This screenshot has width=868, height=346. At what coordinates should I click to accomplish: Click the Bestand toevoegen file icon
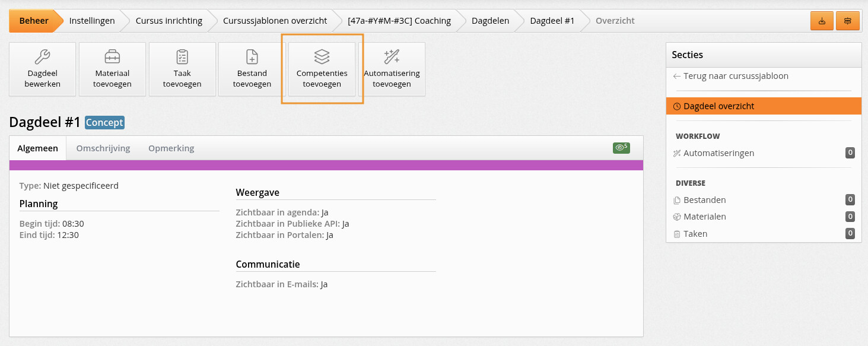tap(252, 56)
